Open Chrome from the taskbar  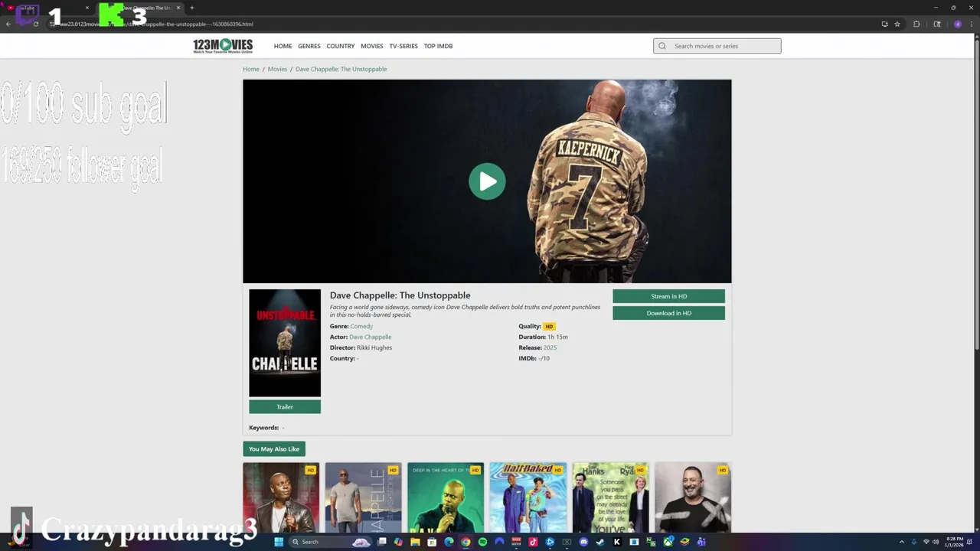point(465,542)
